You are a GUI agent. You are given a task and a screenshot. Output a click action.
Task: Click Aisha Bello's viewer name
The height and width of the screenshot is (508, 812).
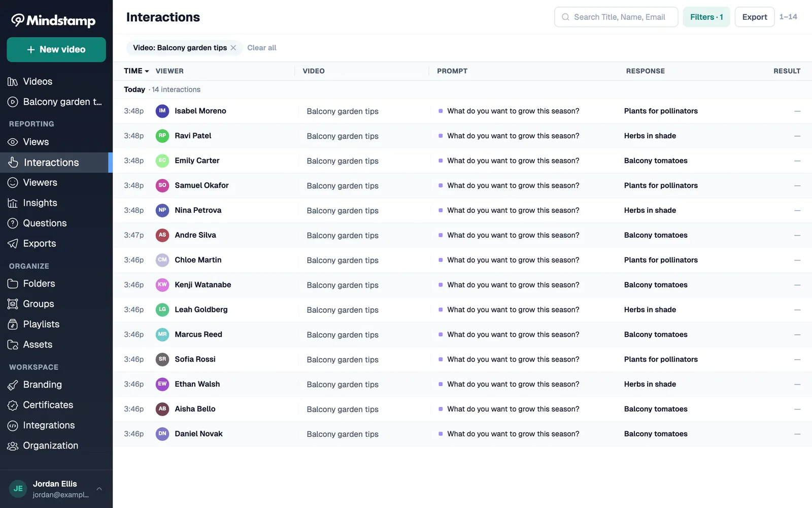point(195,409)
